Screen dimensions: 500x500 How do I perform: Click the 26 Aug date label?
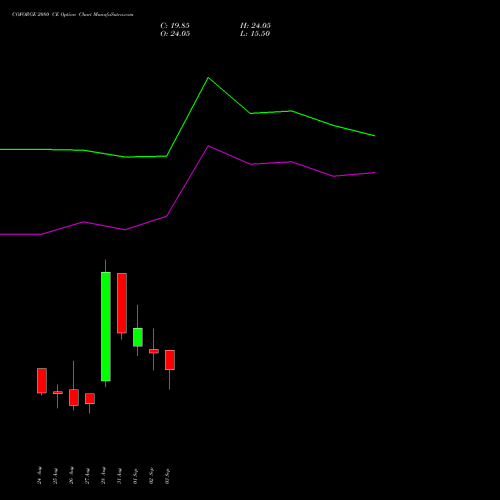(71, 475)
